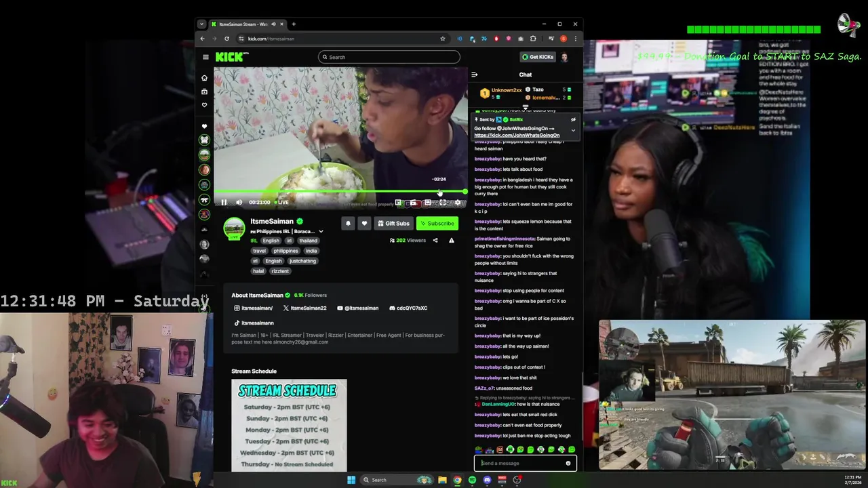Insert the last green Kick quick emote
Viewport: 868px width, 488px height.
tap(572, 449)
